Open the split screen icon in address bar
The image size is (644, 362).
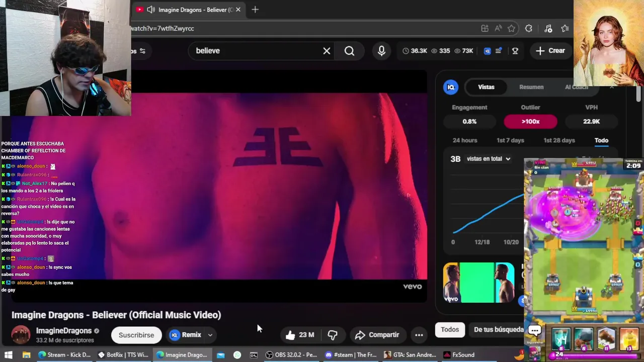point(485,29)
